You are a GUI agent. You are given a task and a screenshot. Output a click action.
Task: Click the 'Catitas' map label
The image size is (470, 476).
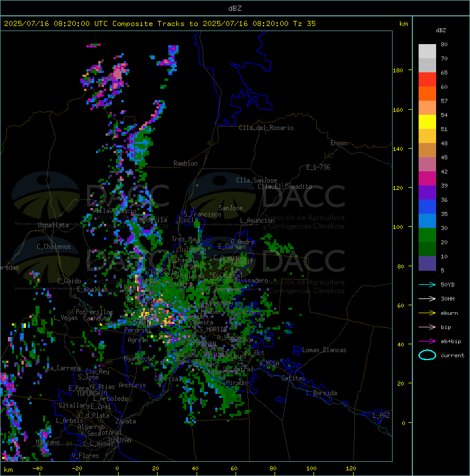click(293, 378)
